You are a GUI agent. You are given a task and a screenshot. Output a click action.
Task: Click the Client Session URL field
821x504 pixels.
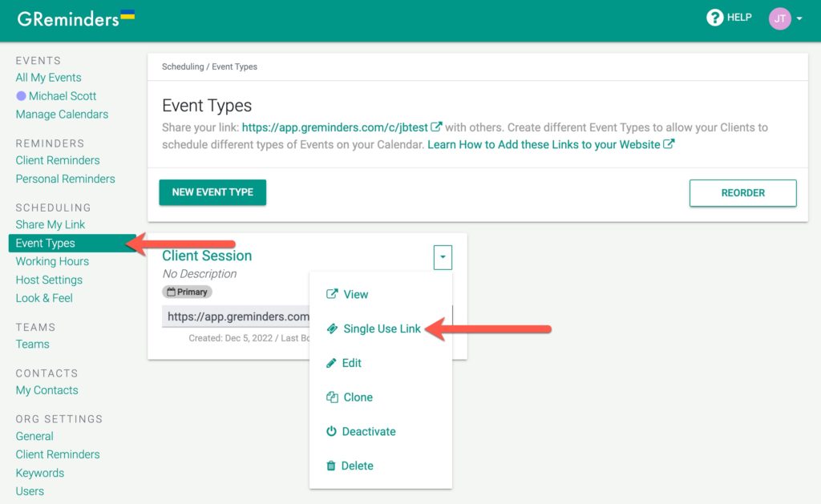click(236, 317)
